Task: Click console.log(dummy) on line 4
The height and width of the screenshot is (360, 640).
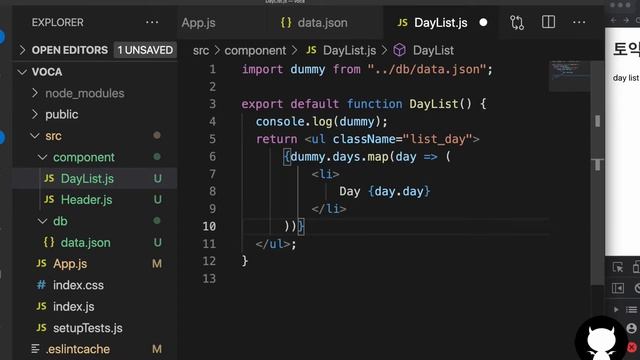Action: [x=318, y=122]
